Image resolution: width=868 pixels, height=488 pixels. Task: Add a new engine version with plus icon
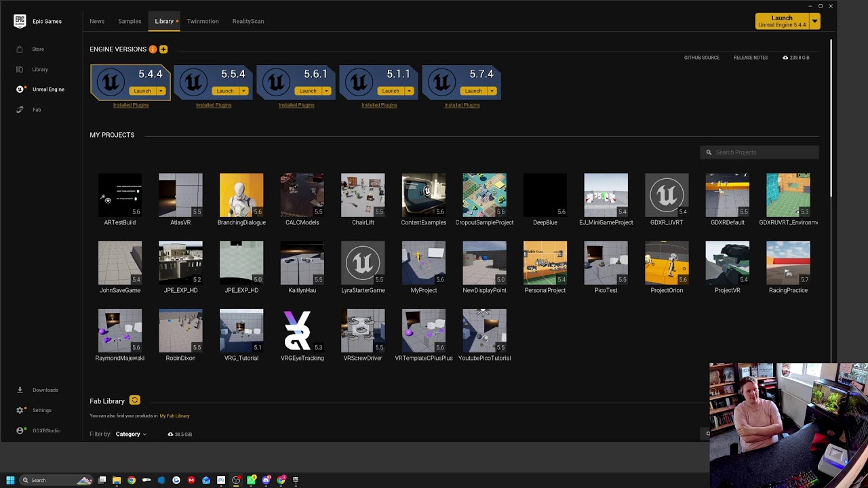click(163, 49)
